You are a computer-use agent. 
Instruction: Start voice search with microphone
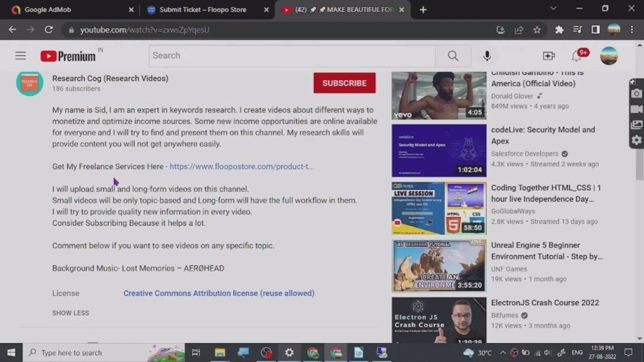point(487,56)
